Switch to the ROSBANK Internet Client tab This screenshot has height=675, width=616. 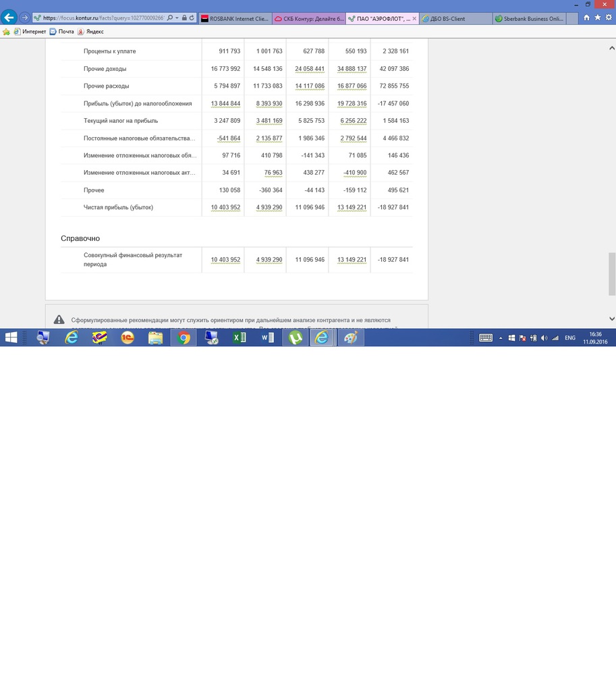(235, 18)
